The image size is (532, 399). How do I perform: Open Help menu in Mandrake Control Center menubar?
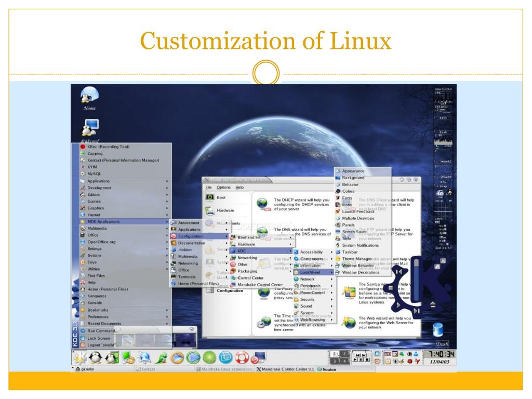(240, 187)
